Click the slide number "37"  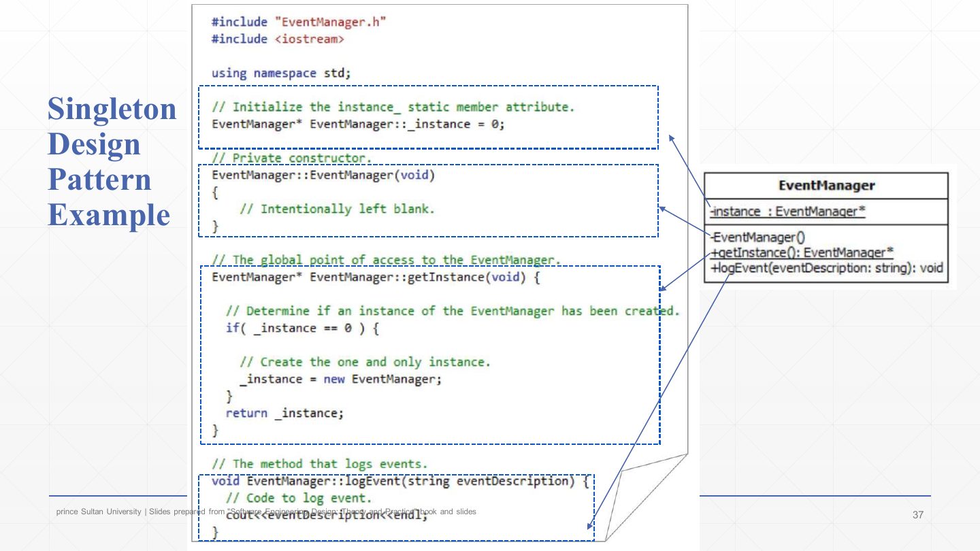918,515
